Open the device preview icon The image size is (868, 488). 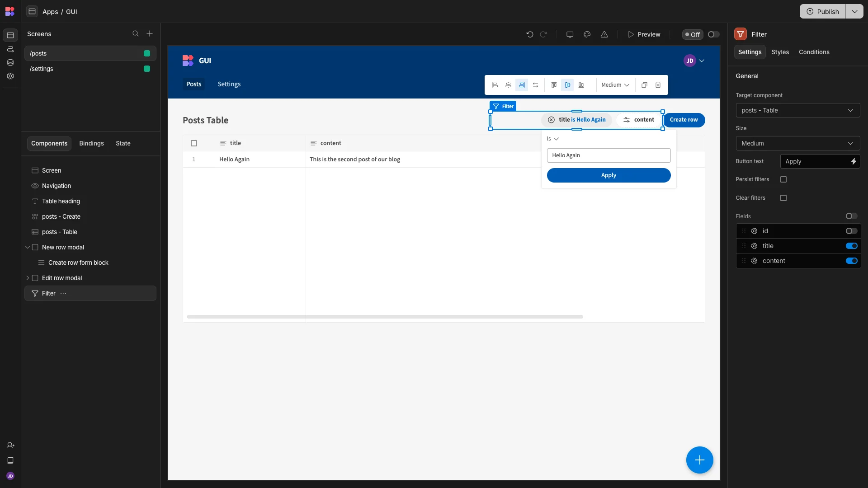click(x=570, y=34)
